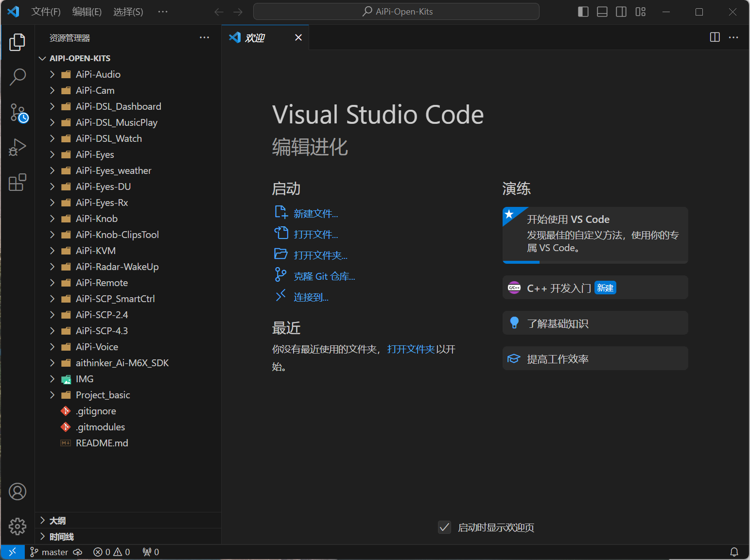750x560 pixels.
Task: Open the Explorer view in activity bar
Action: [x=17, y=42]
